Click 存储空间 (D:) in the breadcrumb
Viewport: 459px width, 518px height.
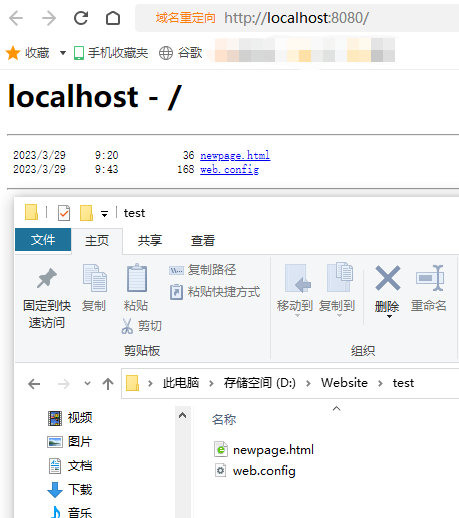pos(260,383)
